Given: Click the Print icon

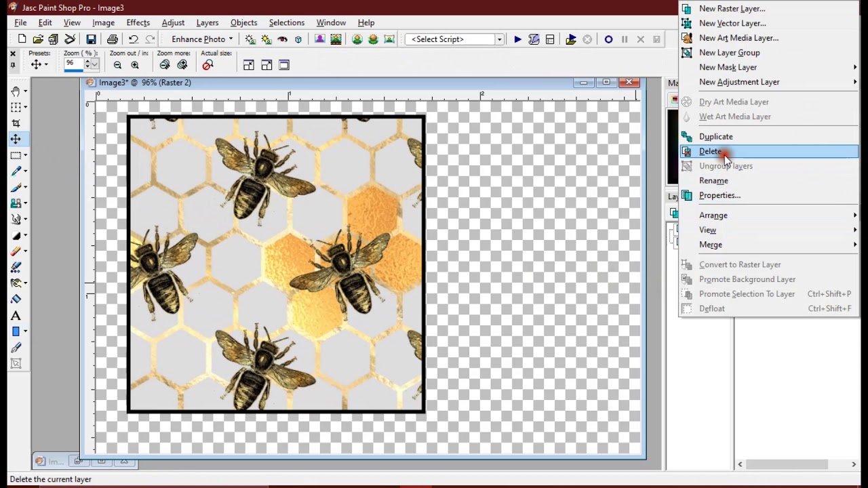Looking at the screenshot, I should (x=113, y=39).
